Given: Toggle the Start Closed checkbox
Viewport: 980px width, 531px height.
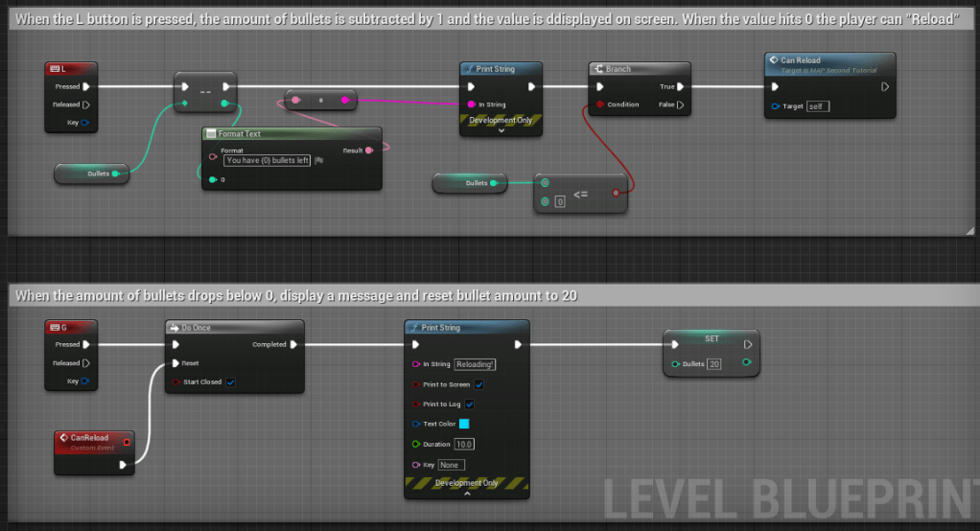Looking at the screenshot, I should [x=230, y=381].
